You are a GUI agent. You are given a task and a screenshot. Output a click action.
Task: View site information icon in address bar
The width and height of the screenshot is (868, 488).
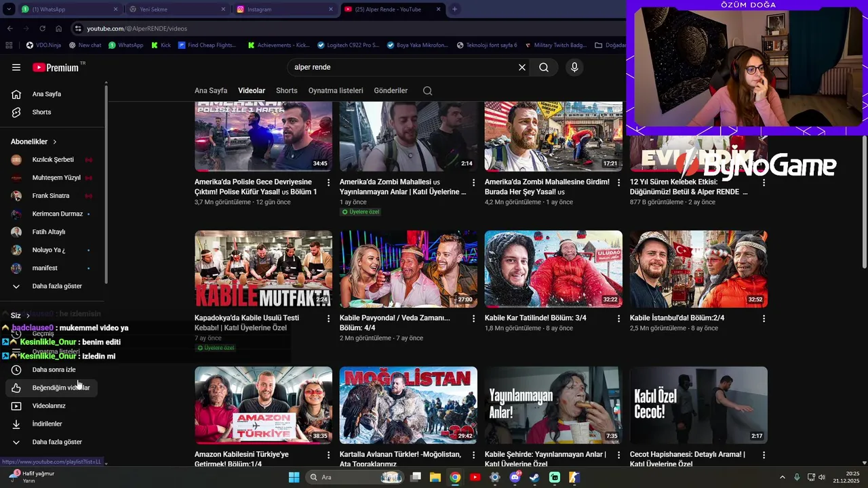point(79,28)
